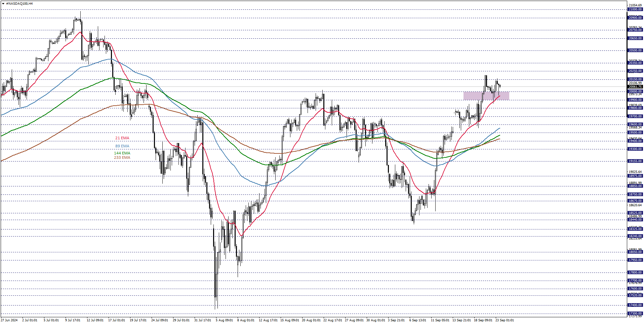Click the 18975.00 level price label
Viewport: 644px width, 324px height.
pyautogui.click(x=635, y=176)
